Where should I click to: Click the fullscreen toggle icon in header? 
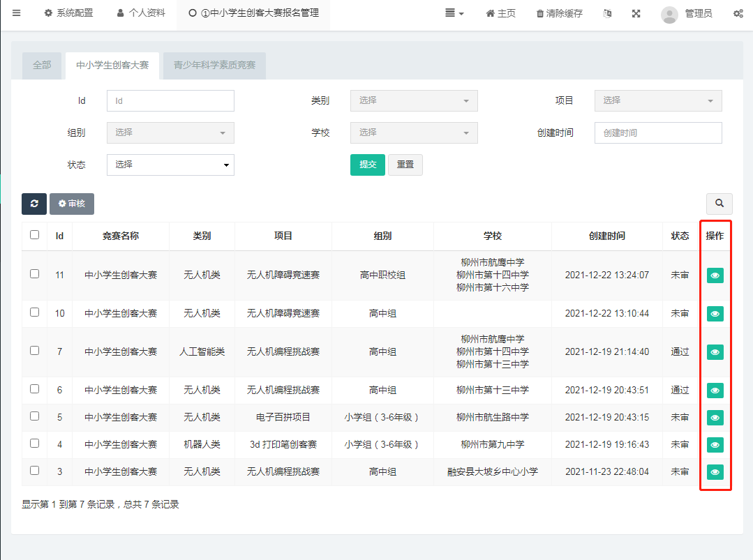[636, 14]
